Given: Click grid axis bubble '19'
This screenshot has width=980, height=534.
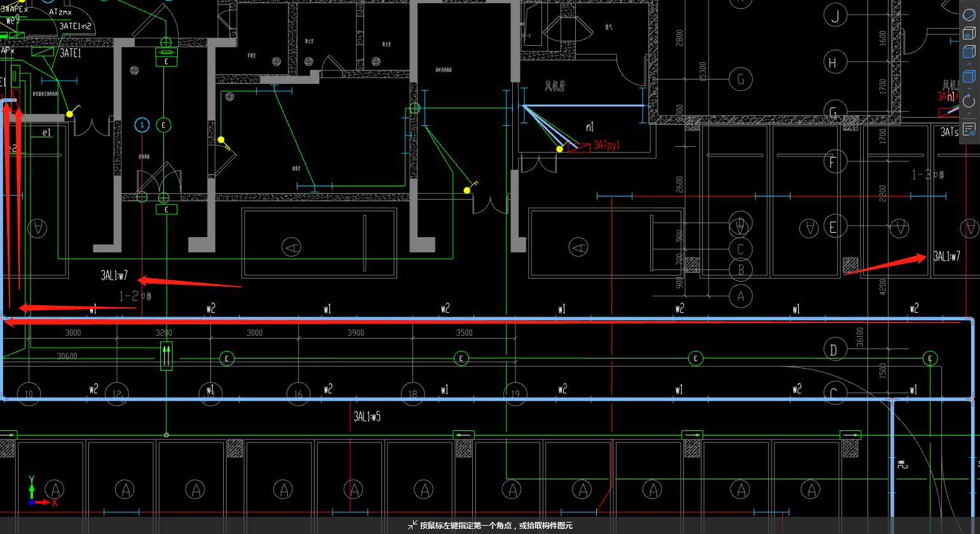Looking at the screenshot, I should [x=515, y=394].
